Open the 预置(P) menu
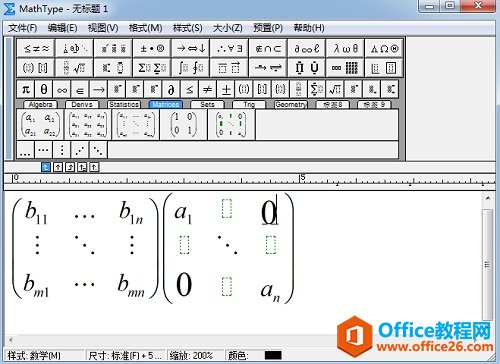 (268, 28)
